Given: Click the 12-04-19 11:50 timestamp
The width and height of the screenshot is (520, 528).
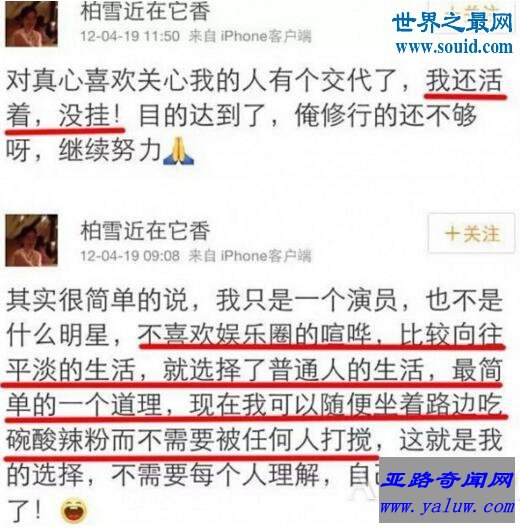Looking at the screenshot, I should coord(130,36).
